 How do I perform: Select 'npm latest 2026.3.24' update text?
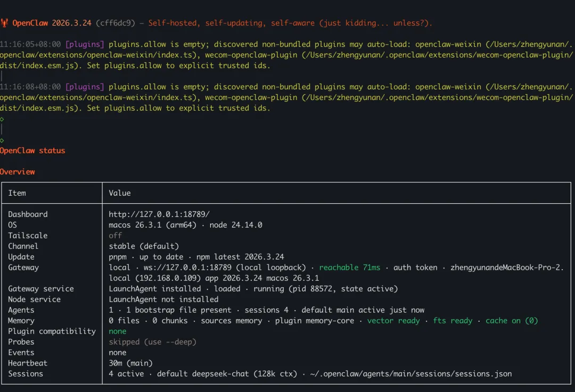pyautogui.click(x=240, y=257)
